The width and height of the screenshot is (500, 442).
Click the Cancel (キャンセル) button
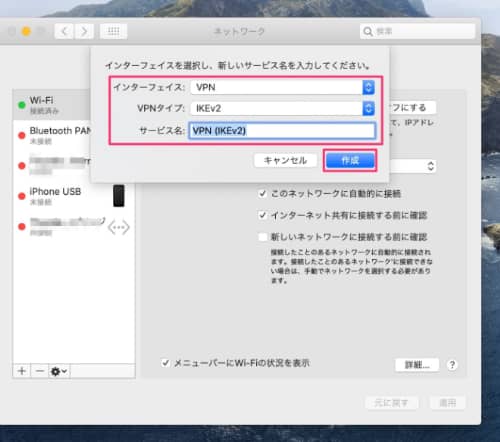coord(285,160)
